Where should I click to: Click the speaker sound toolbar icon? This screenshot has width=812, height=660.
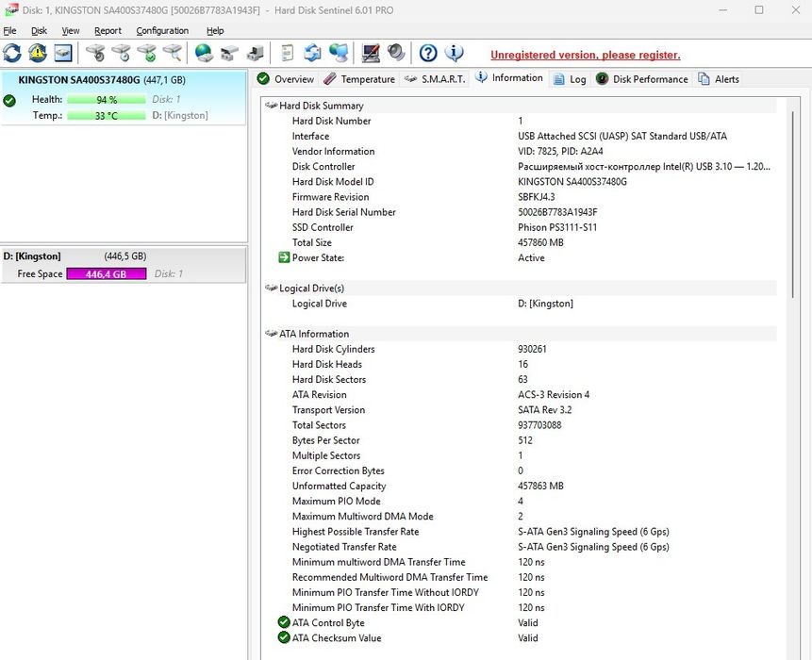pyautogui.click(x=396, y=53)
